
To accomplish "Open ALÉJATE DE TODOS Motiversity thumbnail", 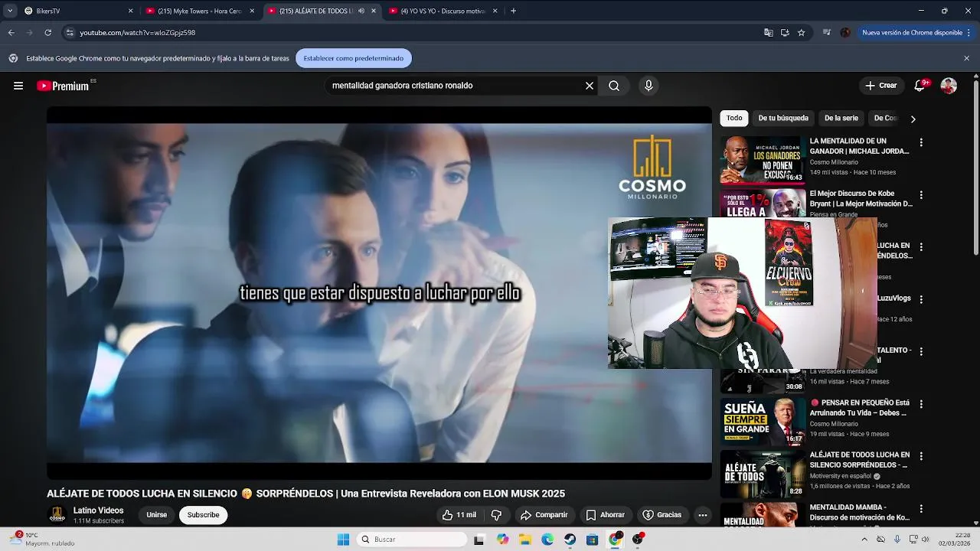I will pyautogui.click(x=763, y=474).
